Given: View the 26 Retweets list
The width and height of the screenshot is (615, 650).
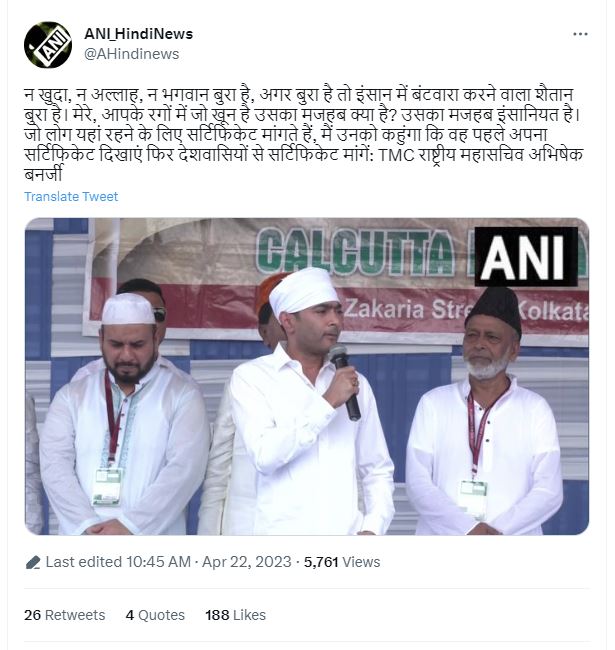Looking at the screenshot, I should coord(65,615).
